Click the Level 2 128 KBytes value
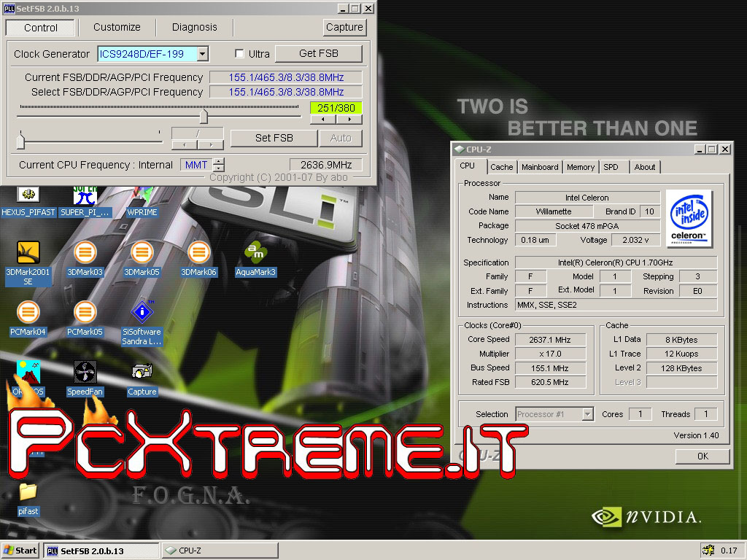747x560 pixels. click(x=681, y=368)
